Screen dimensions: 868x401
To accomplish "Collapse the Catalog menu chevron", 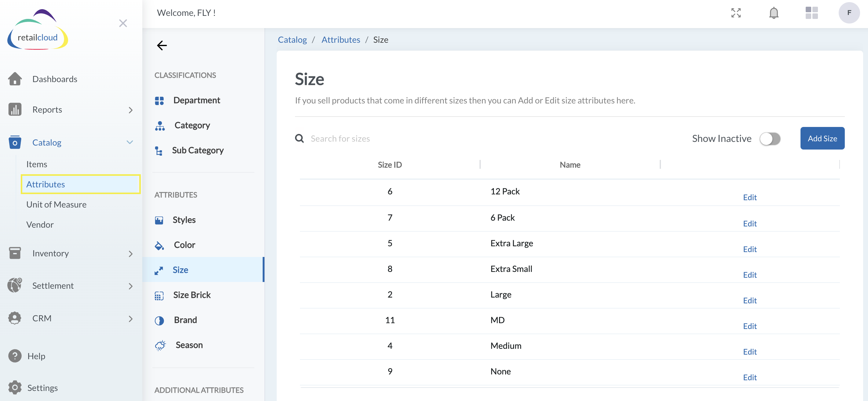I will point(130,142).
